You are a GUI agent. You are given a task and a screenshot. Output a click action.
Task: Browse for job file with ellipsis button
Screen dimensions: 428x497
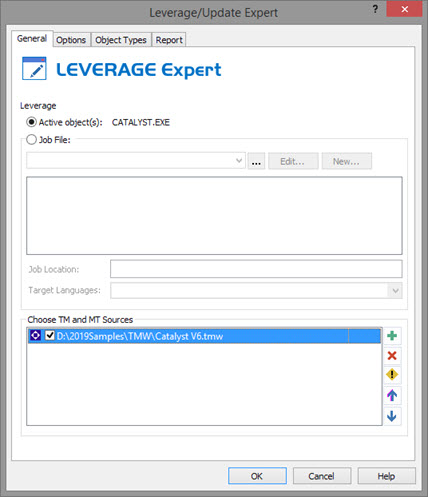pos(256,161)
